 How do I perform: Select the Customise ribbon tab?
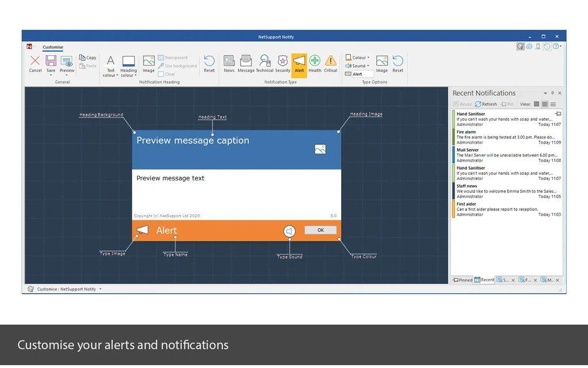[x=53, y=47]
